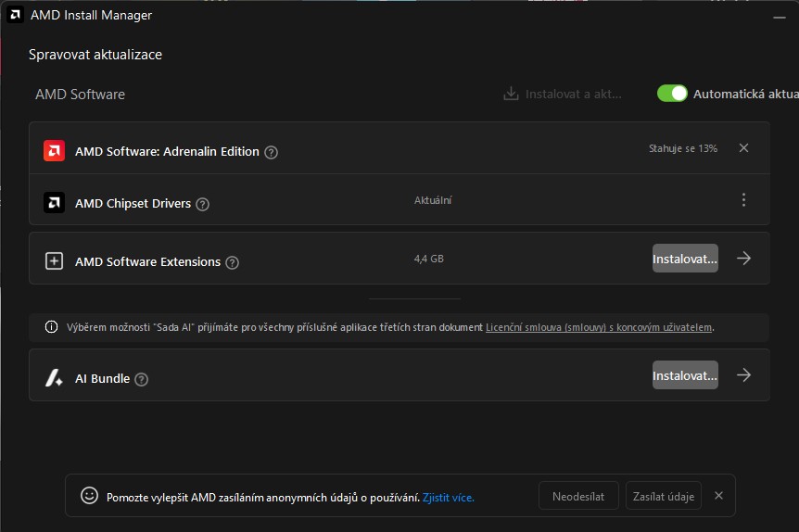Click the smiley face feedback icon
The image size is (799, 532).
pyautogui.click(x=89, y=495)
